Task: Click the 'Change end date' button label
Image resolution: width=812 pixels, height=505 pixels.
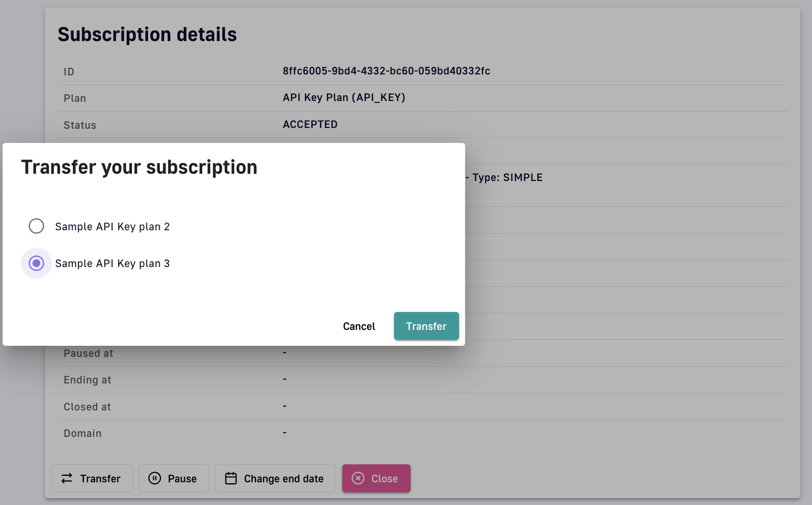Action: click(x=284, y=478)
